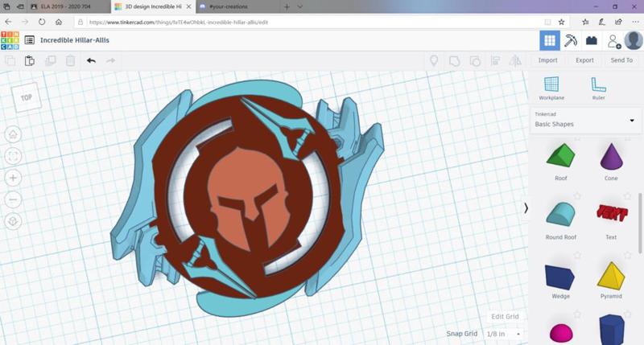Click the Mirror tool icon
The image size is (644, 345).
click(x=515, y=61)
